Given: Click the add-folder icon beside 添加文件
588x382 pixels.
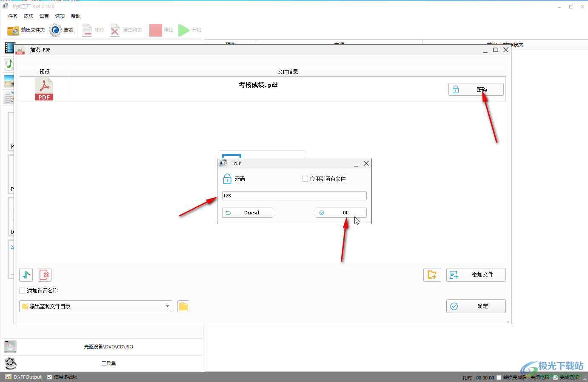Looking at the screenshot, I should (432, 275).
